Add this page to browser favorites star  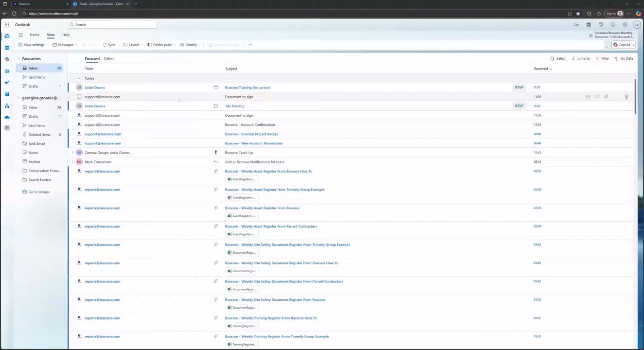578,14
